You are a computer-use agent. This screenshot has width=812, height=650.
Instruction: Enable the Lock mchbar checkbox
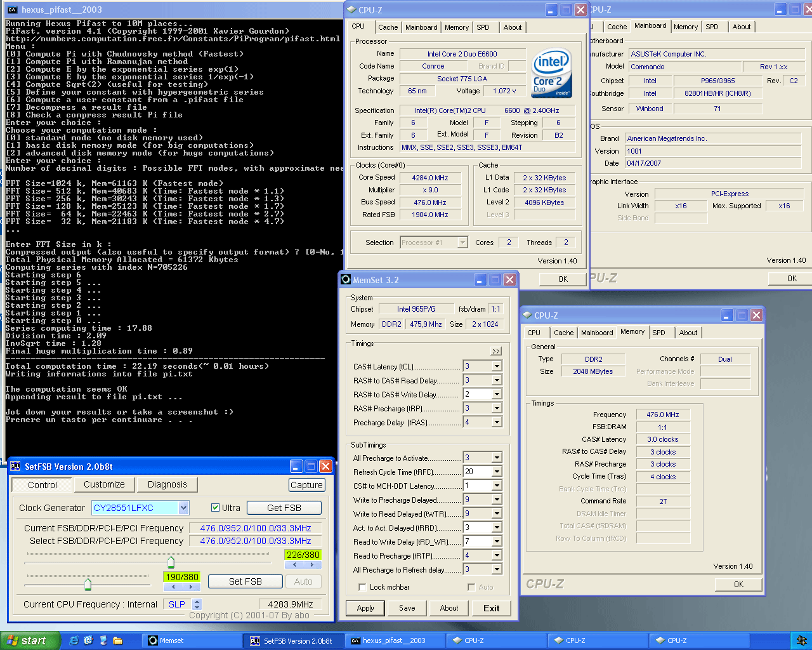[x=362, y=587]
